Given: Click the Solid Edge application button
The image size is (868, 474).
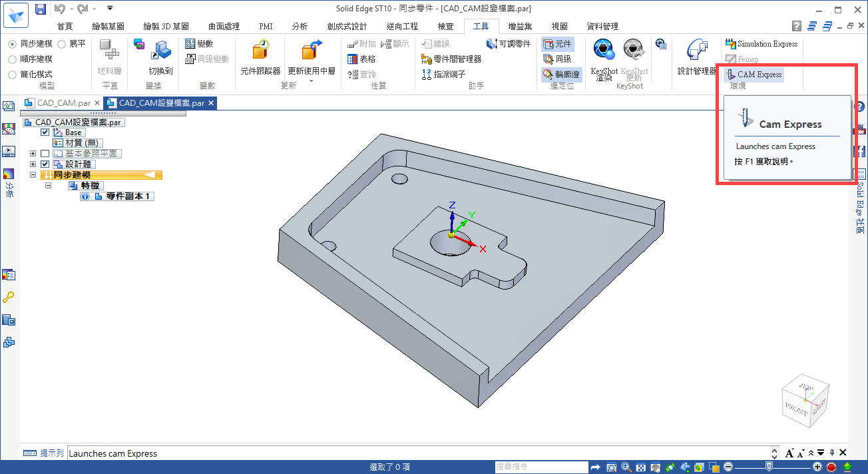Looking at the screenshot, I should (15, 15).
